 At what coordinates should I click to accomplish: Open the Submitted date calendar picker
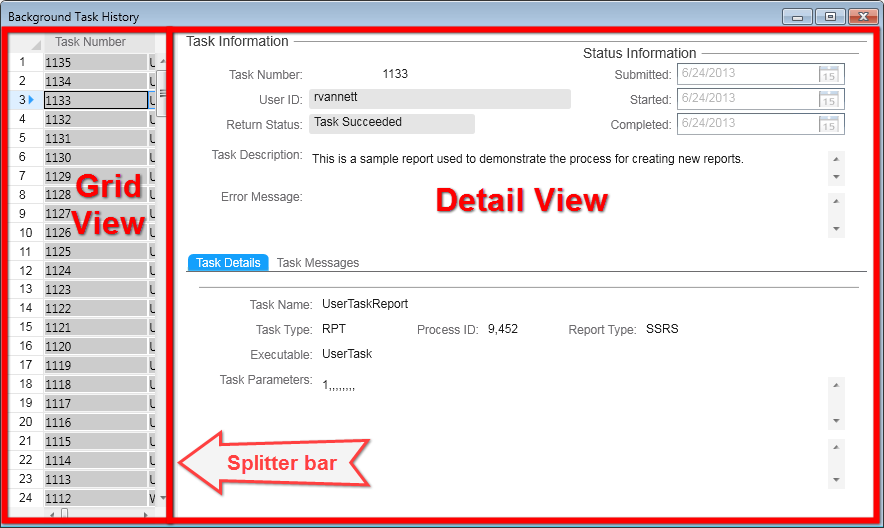click(x=828, y=74)
